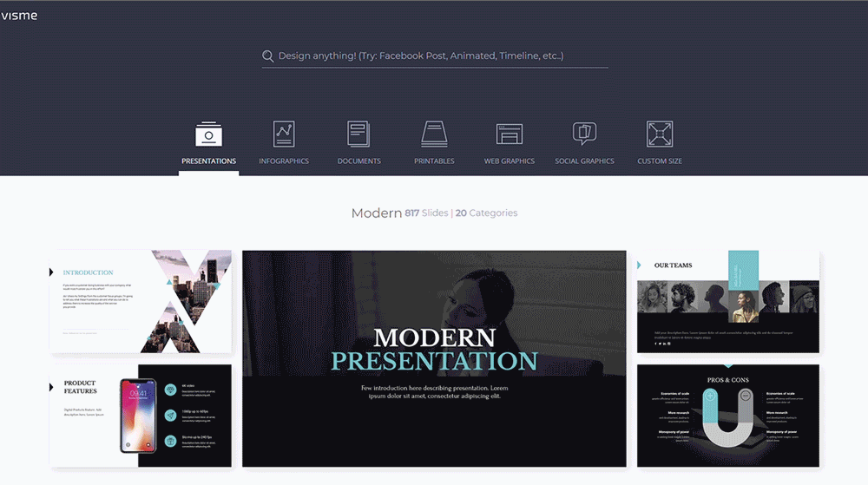Click the teal arrow beside Our Teams

point(639,265)
